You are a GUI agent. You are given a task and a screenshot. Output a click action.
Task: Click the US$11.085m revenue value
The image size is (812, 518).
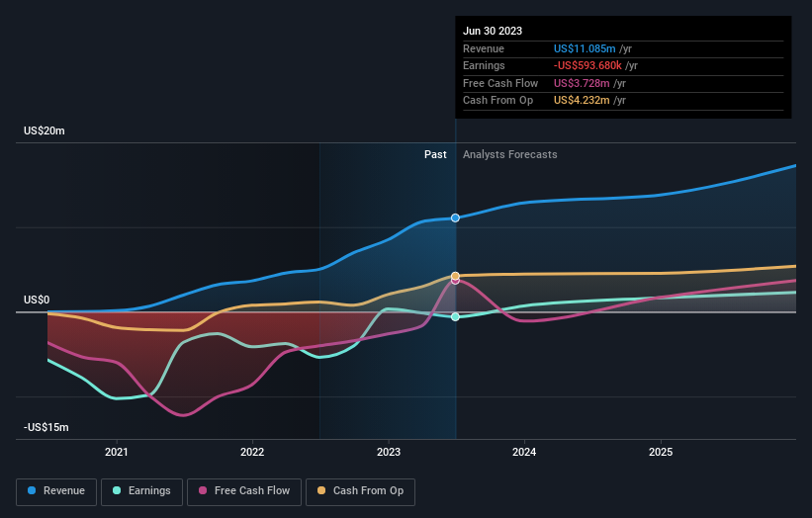click(x=585, y=48)
